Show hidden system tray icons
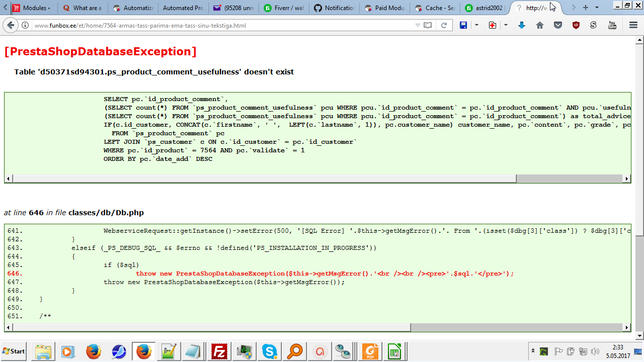Image resolution: width=644 pixels, height=362 pixels. (x=533, y=351)
